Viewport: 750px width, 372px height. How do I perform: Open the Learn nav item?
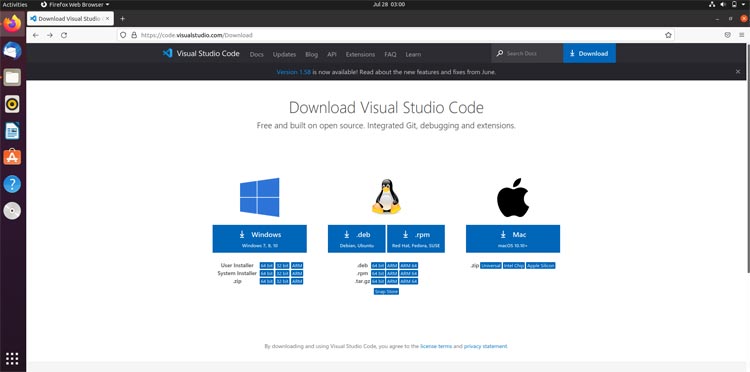[413, 54]
